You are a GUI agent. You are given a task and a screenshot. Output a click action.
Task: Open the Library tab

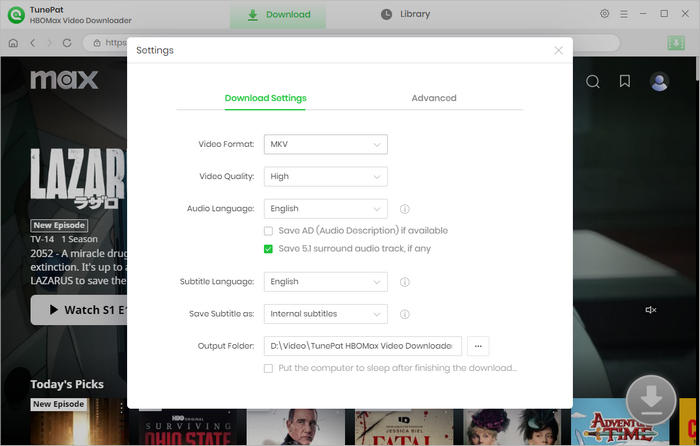405,14
